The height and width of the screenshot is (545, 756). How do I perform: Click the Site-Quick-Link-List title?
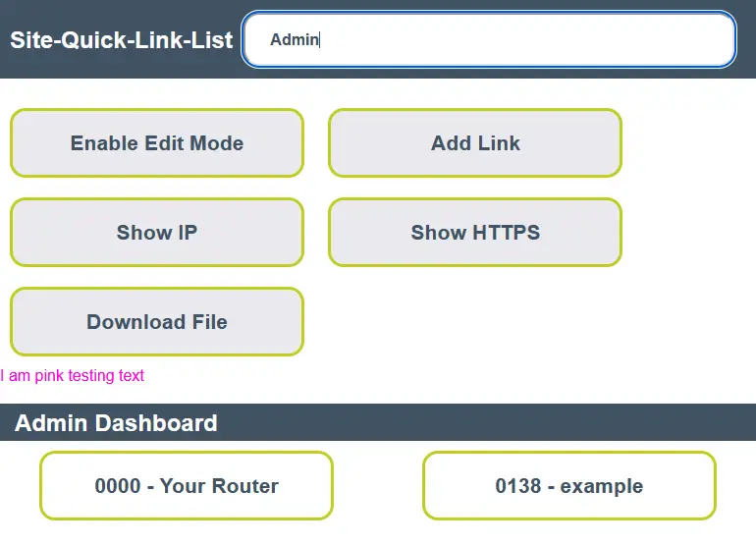pos(122,40)
